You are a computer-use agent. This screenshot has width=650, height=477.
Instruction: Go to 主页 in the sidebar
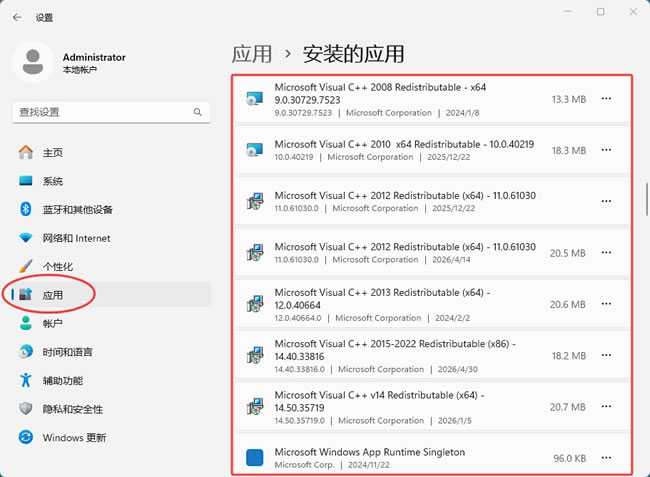pyautogui.click(x=111, y=152)
